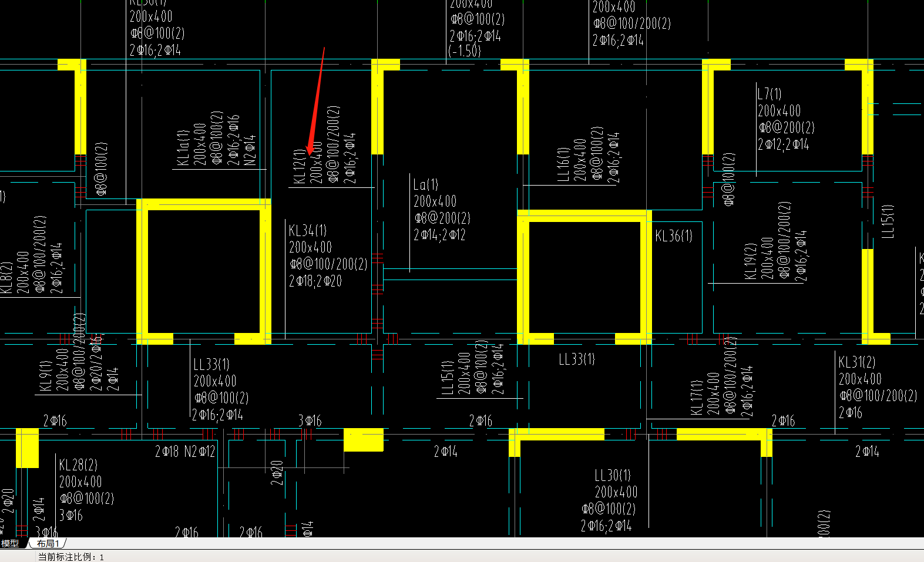
Task: Pick the 200x400 size text under KL28(2)
Action: 80,482
